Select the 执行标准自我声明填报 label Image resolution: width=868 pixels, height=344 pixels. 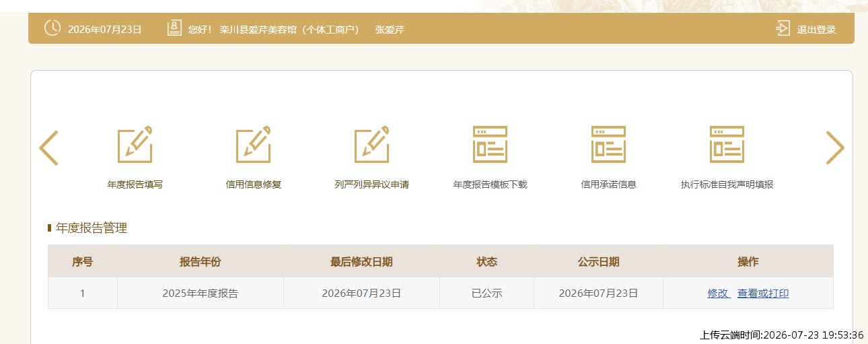pyautogui.click(x=727, y=184)
